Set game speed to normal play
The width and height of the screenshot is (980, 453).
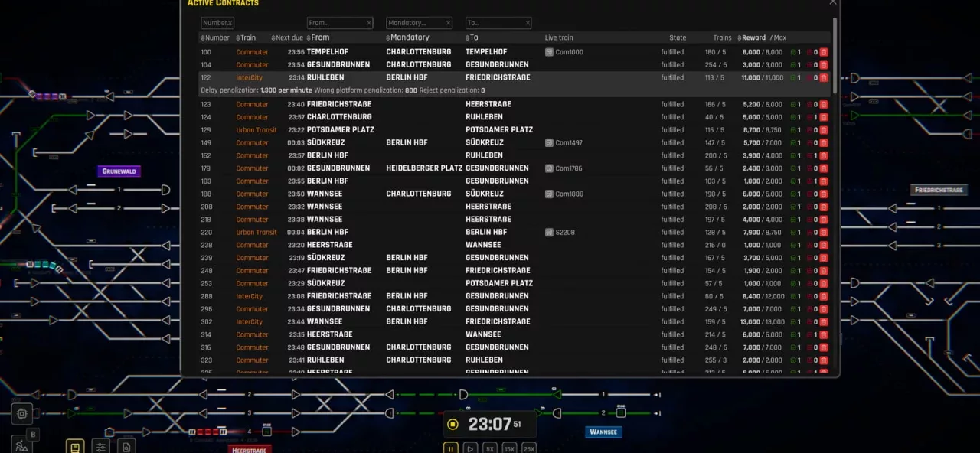tap(471, 448)
